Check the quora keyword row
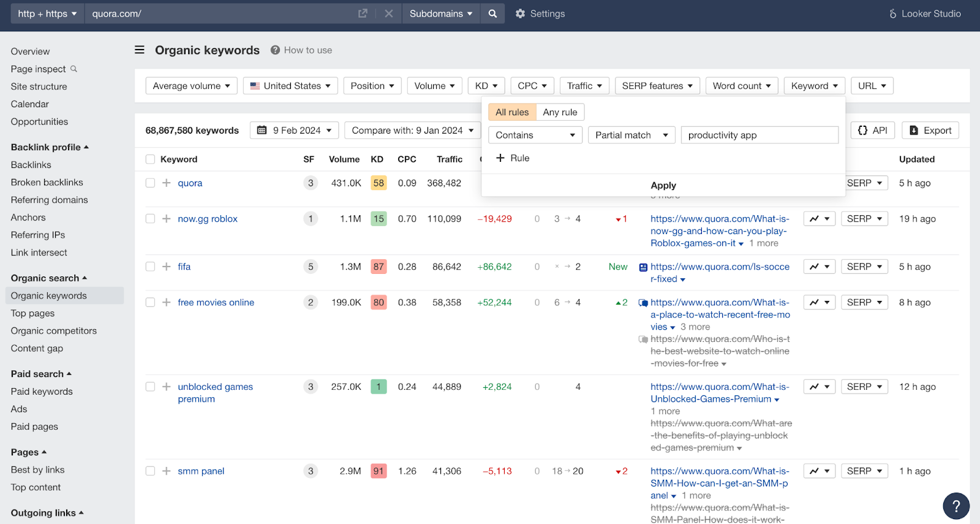 [150, 183]
